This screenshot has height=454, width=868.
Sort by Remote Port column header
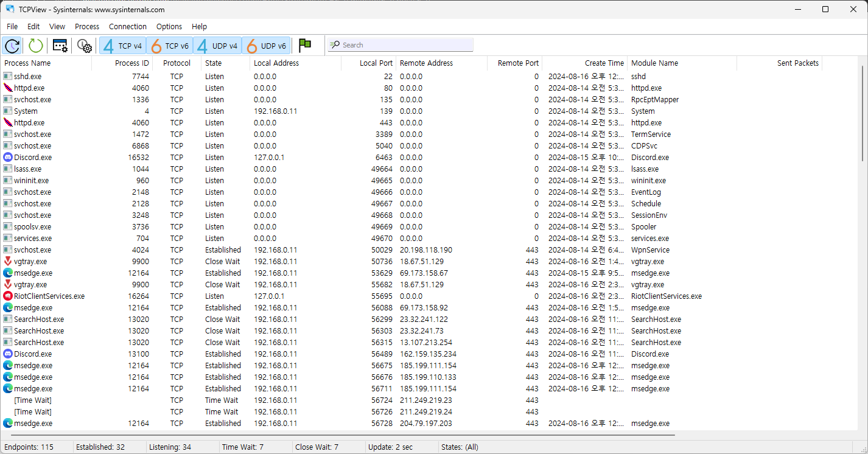point(515,63)
